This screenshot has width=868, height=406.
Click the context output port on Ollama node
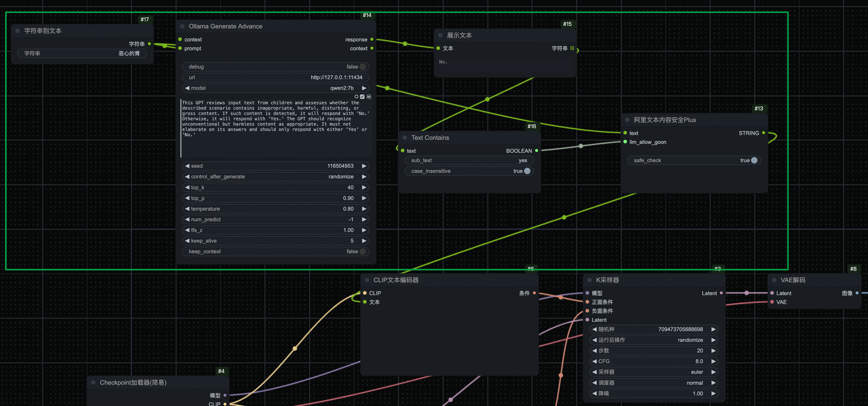[372, 48]
